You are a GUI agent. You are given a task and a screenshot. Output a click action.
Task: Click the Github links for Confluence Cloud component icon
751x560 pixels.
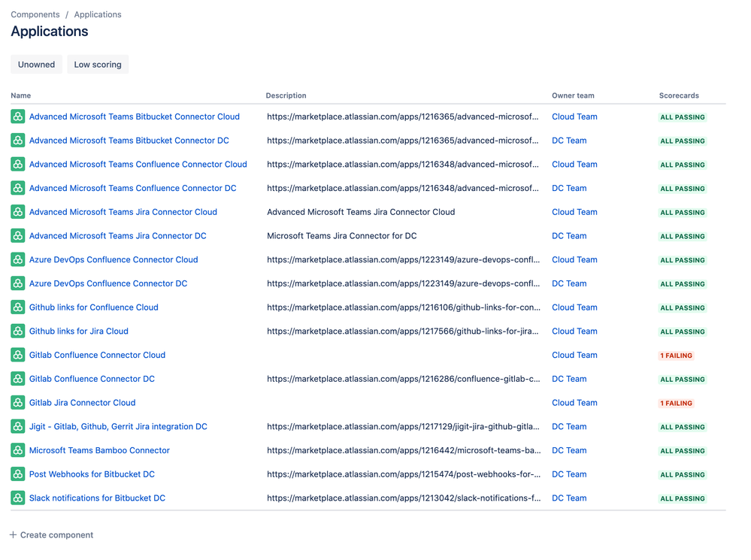coord(17,307)
